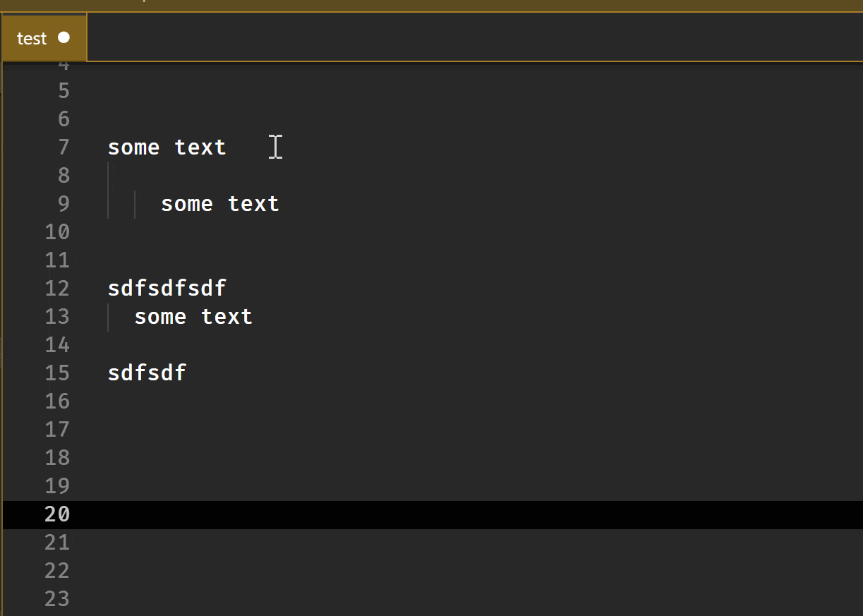Click "some text" on line 13
Viewport: 863px width, 616px height.
point(193,317)
